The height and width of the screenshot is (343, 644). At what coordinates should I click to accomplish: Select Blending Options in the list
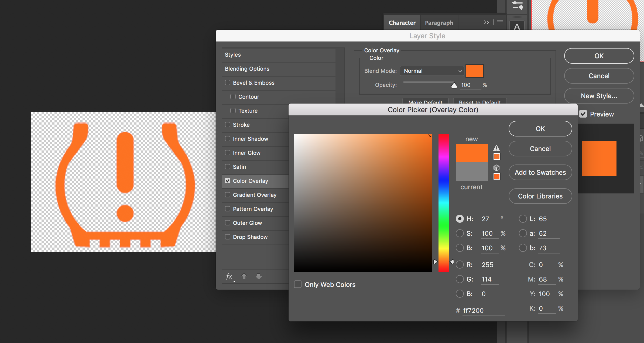[x=279, y=69]
